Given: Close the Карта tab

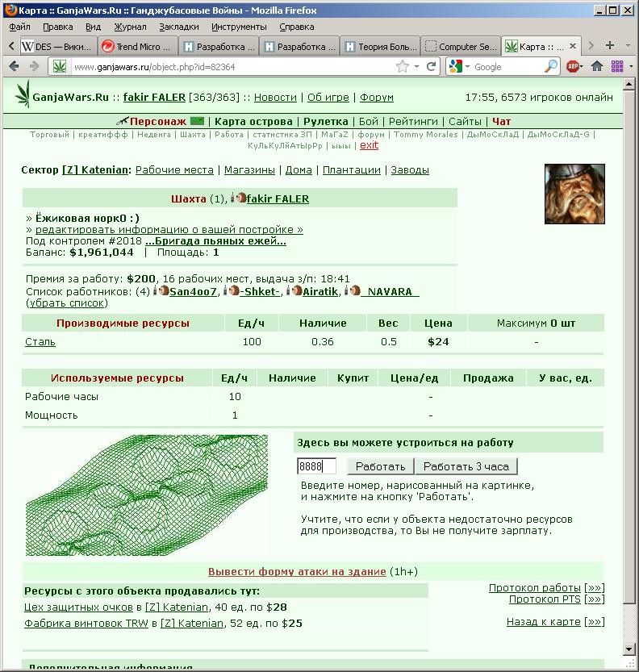Looking at the screenshot, I should point(573,46).
